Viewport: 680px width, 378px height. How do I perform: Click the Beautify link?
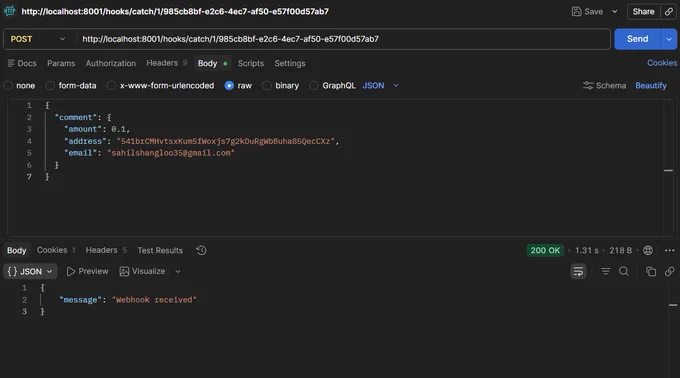click(651, 85)
